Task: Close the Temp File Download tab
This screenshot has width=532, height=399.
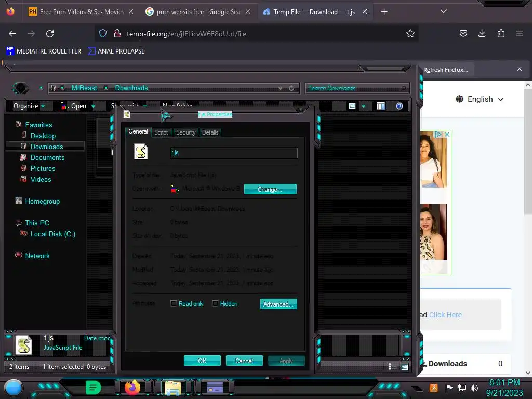Action: (365, 11)
